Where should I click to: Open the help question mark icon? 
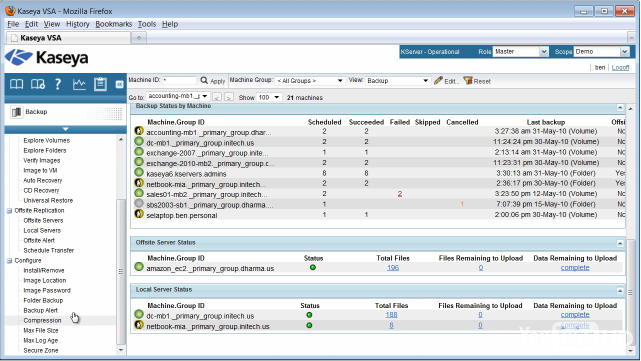click(58, 84)
